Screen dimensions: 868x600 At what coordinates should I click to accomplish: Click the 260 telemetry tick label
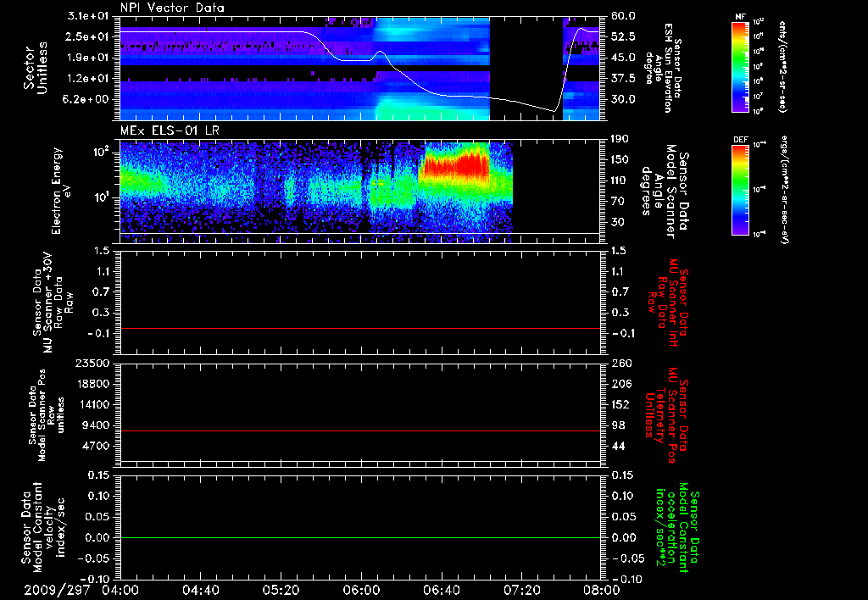621,364
